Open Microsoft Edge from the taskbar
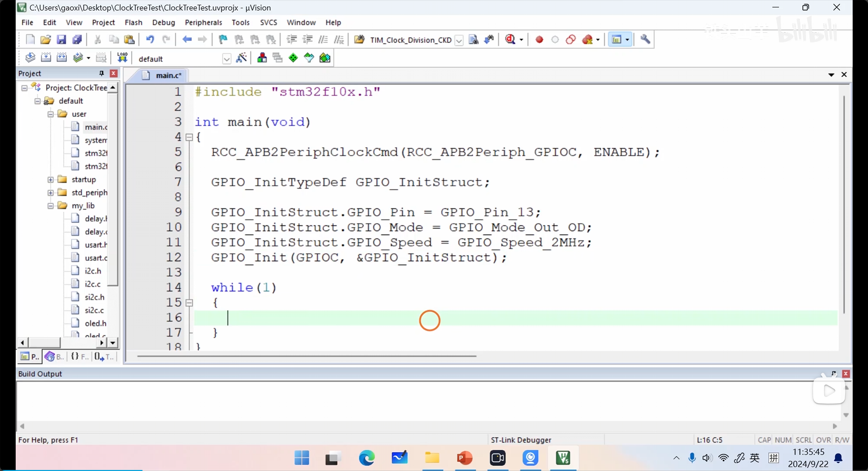 tap(366, 458)
